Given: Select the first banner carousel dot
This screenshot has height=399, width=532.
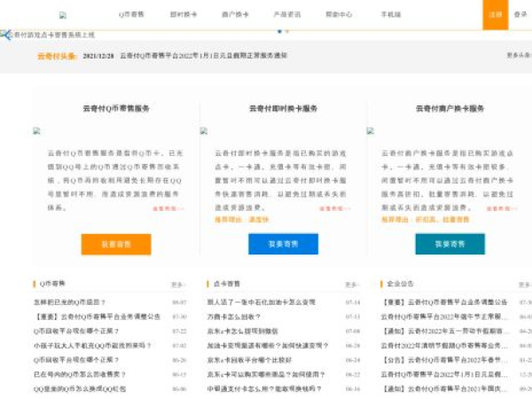Looking at the screenshot, I should pyautogui.click(x=280, y=31).
